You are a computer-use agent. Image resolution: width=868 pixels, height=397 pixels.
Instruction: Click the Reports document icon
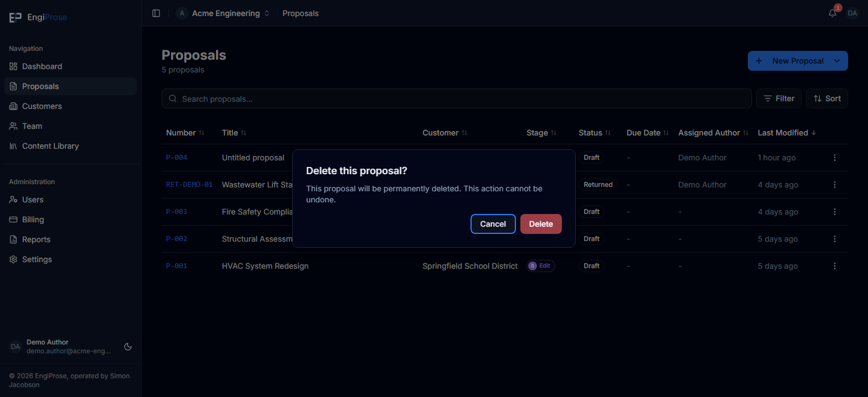coord(13,239)
